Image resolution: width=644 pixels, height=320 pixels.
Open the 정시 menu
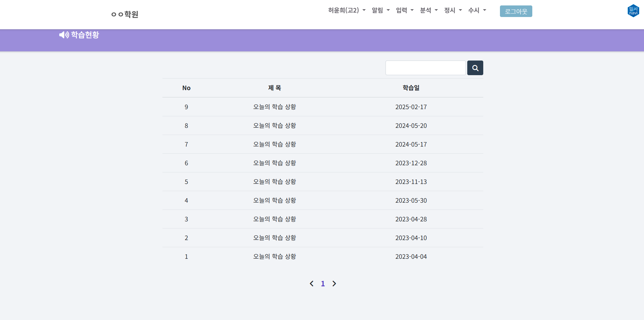point(453,11)
